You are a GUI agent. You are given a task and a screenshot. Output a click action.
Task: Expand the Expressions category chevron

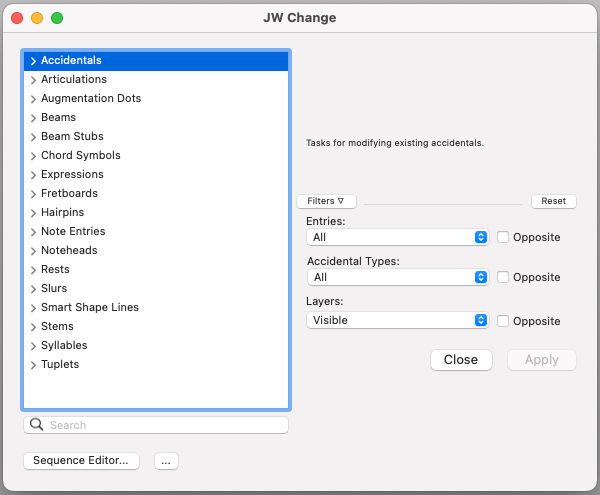click(33, 175)
